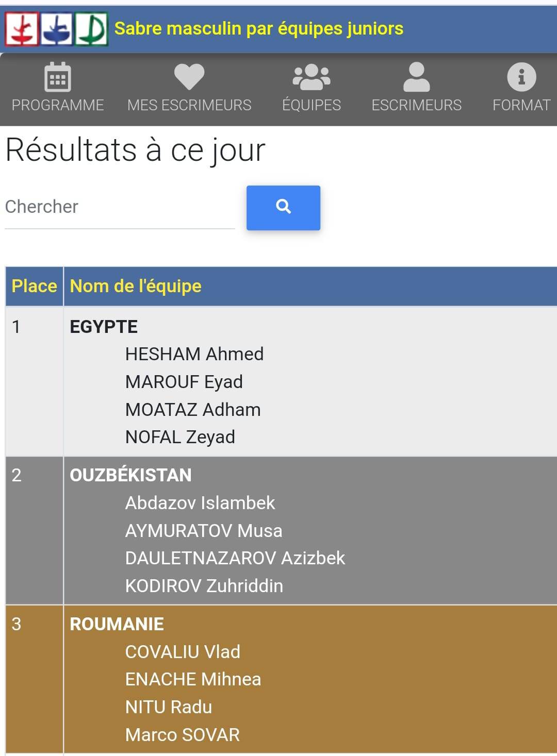This screenshot has width=557, height=756.
Task: Click the blue fencing logo icon
Action: 57,29
